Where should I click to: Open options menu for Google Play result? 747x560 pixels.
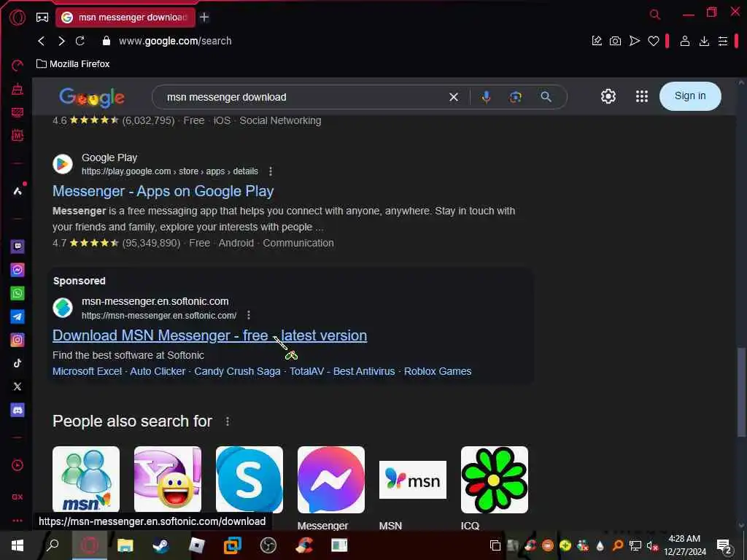[x=271, y=171]
